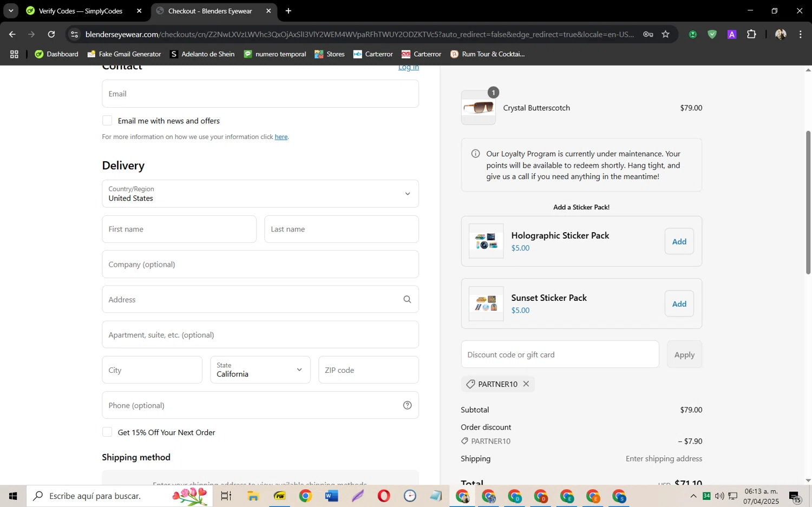The height and width of the screenshot is (507, 812).
Task: Open the Rum Tour & Cocktai... bookmark
Action: pos(488,54)
